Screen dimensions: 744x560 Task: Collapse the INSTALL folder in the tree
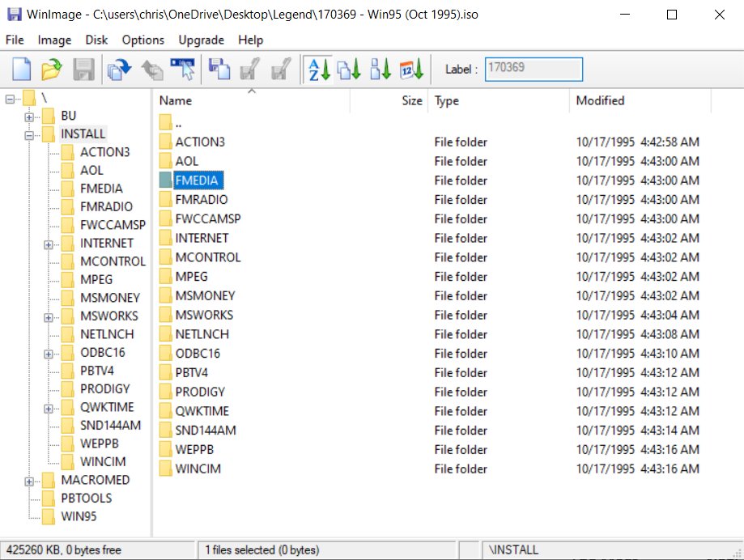(29, 135)
